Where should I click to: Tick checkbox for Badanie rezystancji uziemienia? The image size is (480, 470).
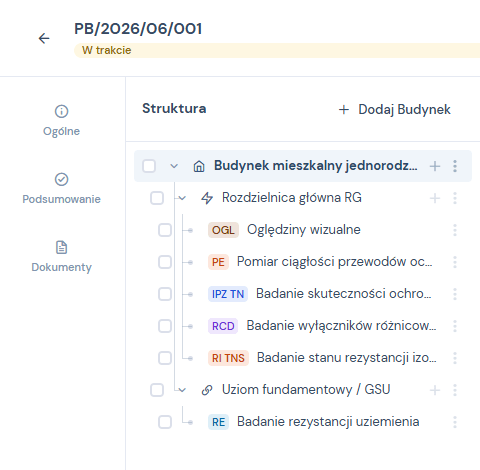click(165, 422)
